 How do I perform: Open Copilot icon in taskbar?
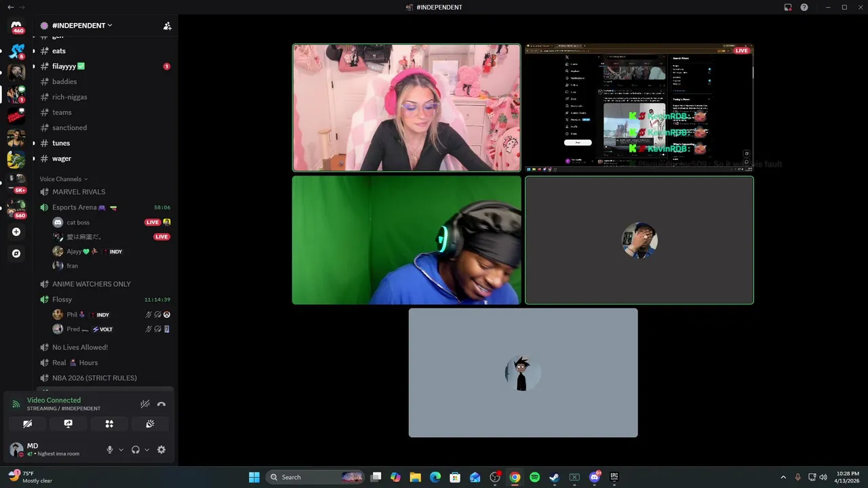pyautogui.click(x=395, y=477)
